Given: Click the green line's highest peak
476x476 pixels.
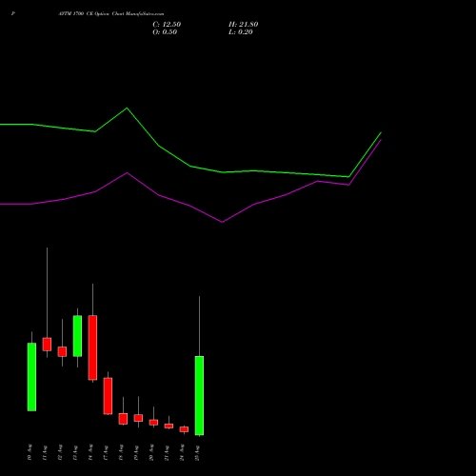Looking at the screenshot, I should [127, 109].
